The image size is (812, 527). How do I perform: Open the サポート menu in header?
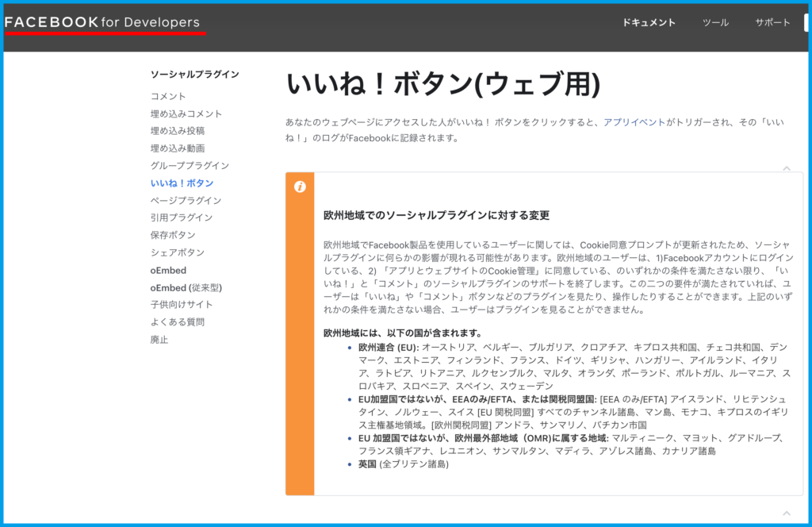(772, 22)
